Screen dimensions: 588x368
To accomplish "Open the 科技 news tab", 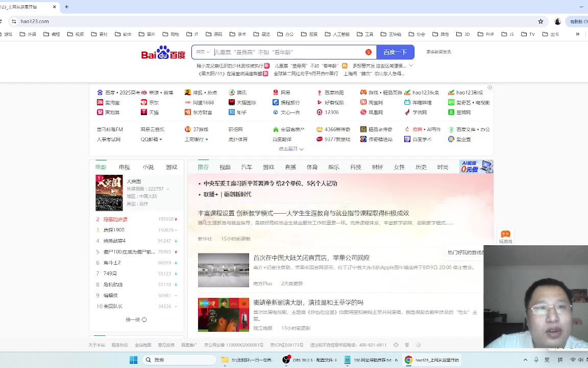I will point(355,167).
